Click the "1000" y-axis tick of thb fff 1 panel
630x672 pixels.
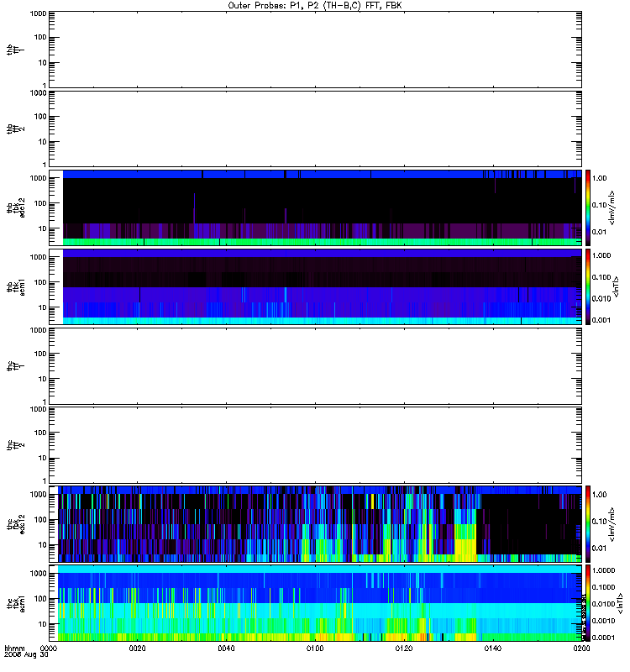coord(38,13)
